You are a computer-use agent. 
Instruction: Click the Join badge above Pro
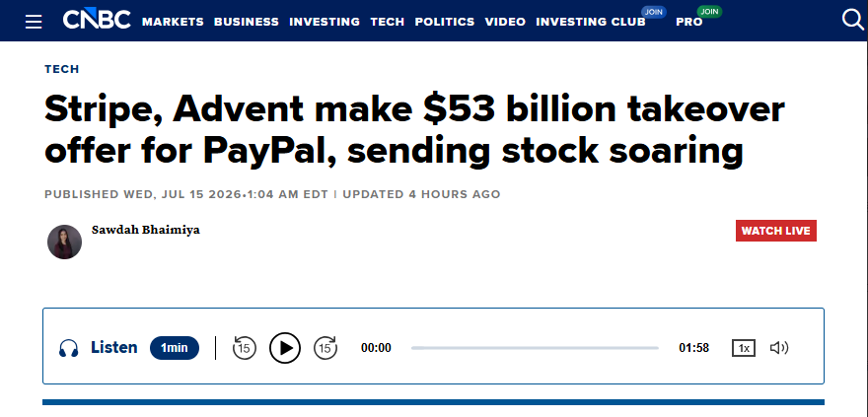(x=709, y=11)
